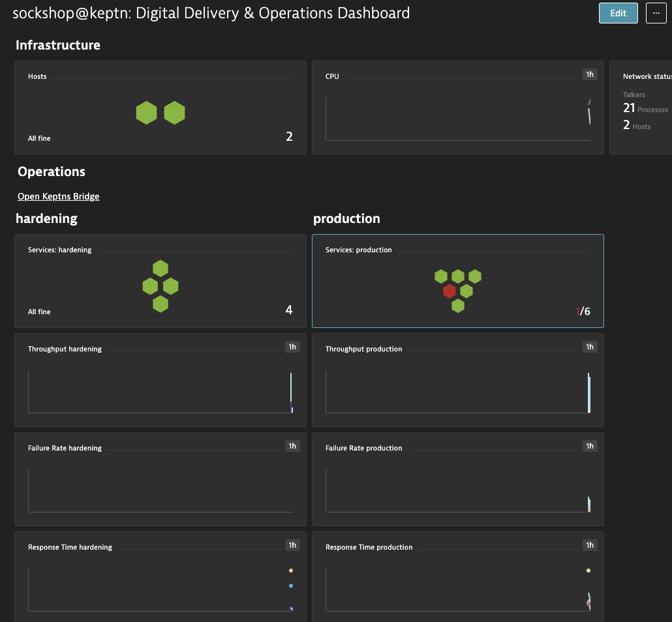Click the 1h badge on CPU tile
Image resolution: width=672 pixels, height=622 pixels.
tap(590, 74)
